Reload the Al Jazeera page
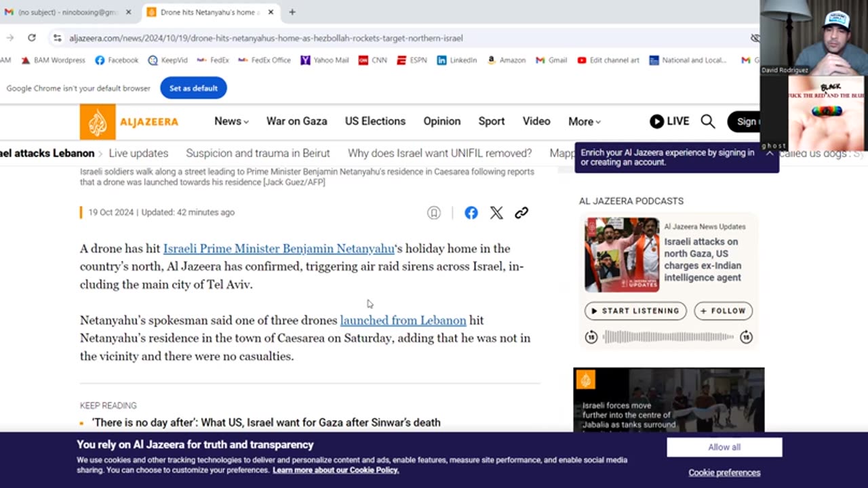This screenshot has width=868, height=488. pyautogui.click(x=31, y=38)
